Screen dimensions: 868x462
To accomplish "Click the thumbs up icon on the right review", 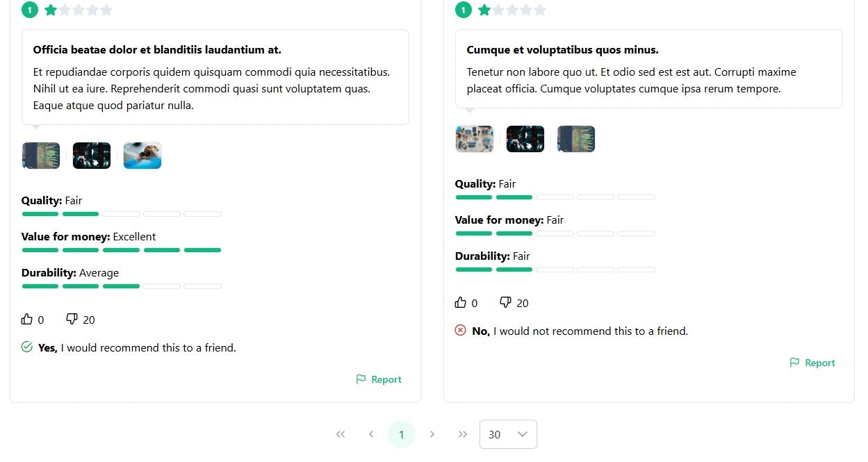I will pyautogui.click(x=459, y=301).
